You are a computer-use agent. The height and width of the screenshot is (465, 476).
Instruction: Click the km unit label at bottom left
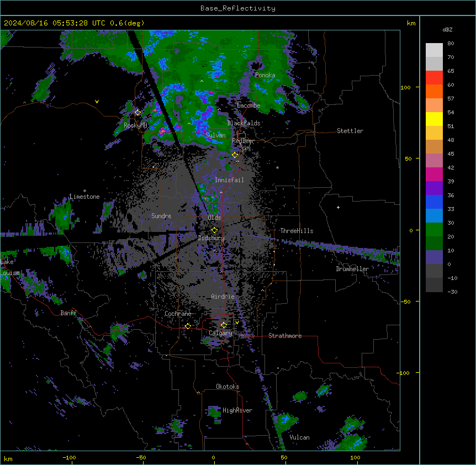[x=8, y=458]
